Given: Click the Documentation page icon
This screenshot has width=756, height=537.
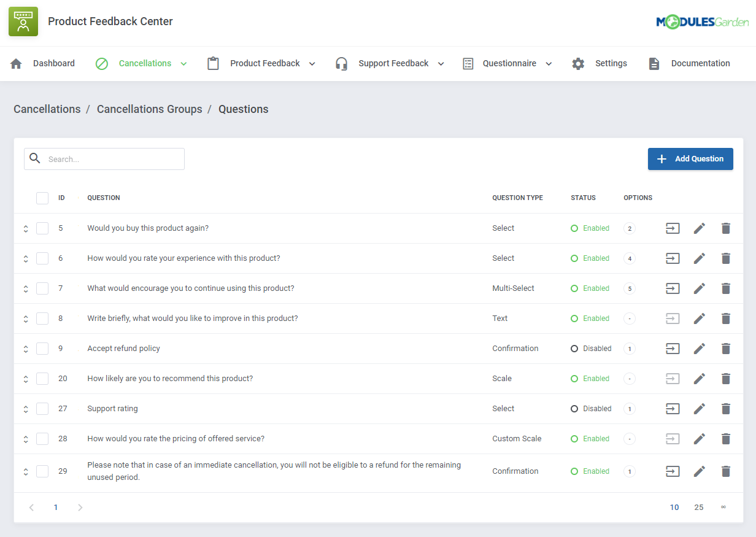Looking at the screenshot, I should 654,63.
